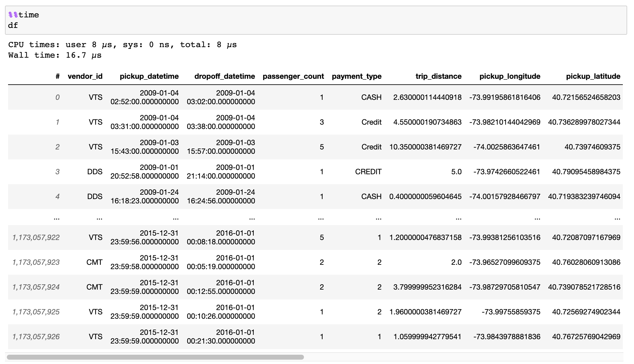Image resolution: width=634 pixels, height=364 pixels.
Task: Click the CREDIT payment value in row 3
Action: pyautogui.click(x=368, y=172)
